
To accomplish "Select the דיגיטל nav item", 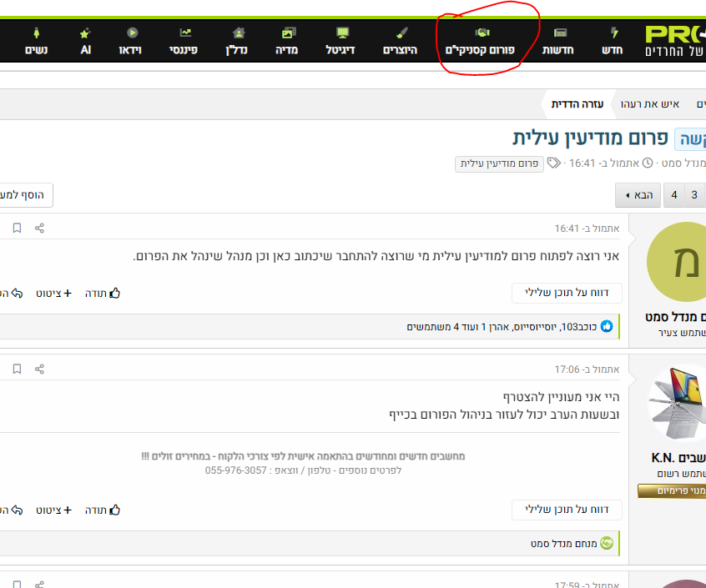I will [x=340, y=42].
